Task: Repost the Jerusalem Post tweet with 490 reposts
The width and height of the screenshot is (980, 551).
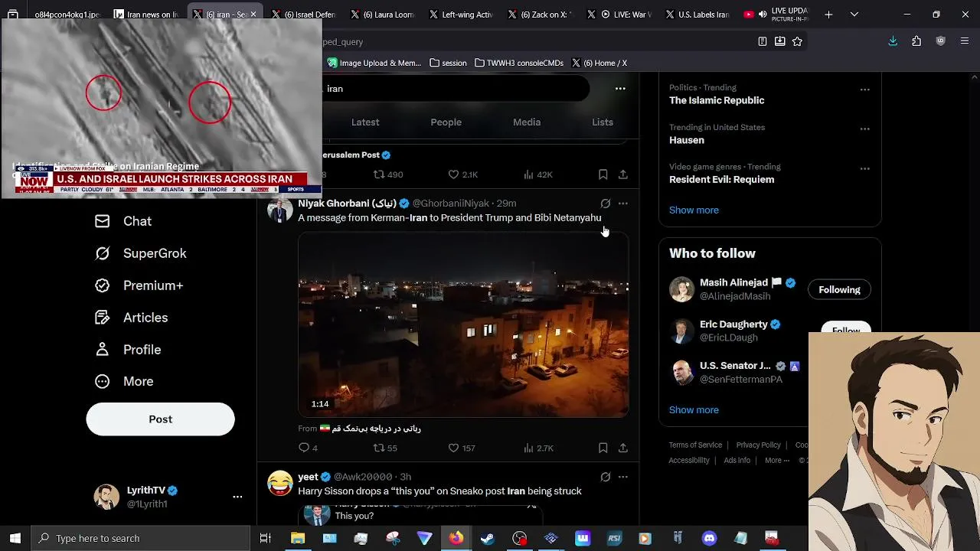Action: (x=388, y=174)
